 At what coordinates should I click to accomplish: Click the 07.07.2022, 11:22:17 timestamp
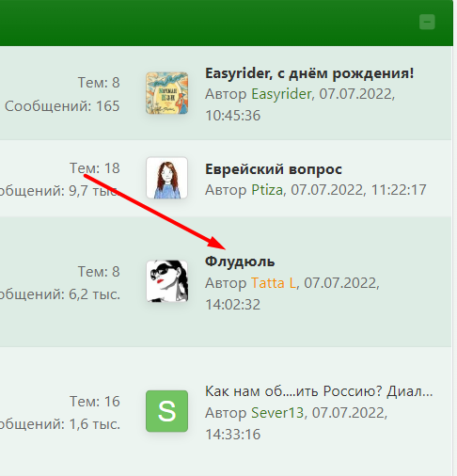point(358,190)
